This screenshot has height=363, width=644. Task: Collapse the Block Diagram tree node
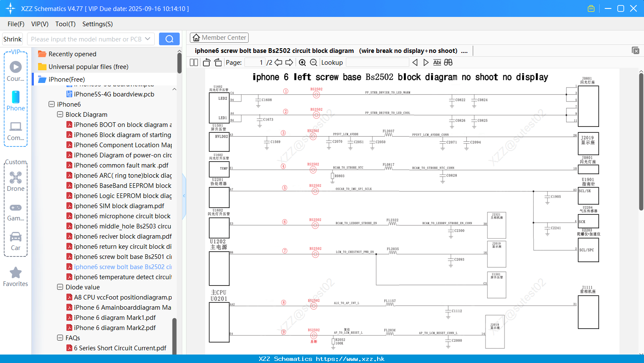point(60,114)
